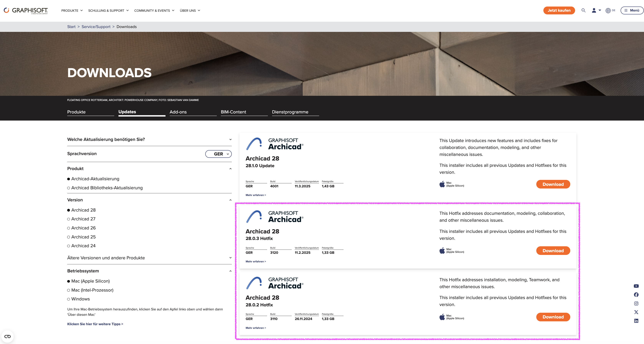Click build number 3110
Image resolution: width=644 pixels, height=344 pixels.
(274, 319)
